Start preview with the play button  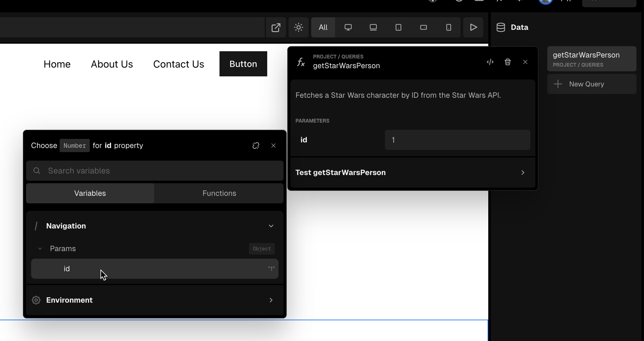pyautogui.click(x=473, y=27)
